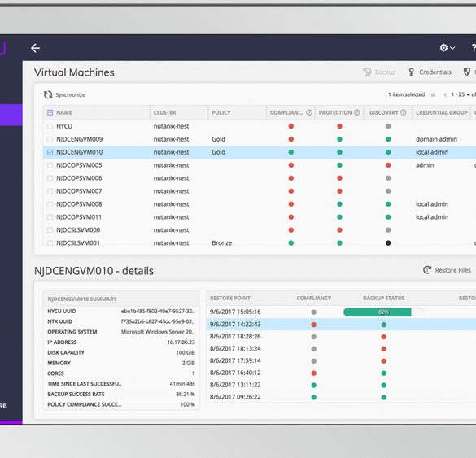The height and width of the screenshot is (458, 476).
Task: Click the Discovery column help icon
Action: tap(404, 112)
